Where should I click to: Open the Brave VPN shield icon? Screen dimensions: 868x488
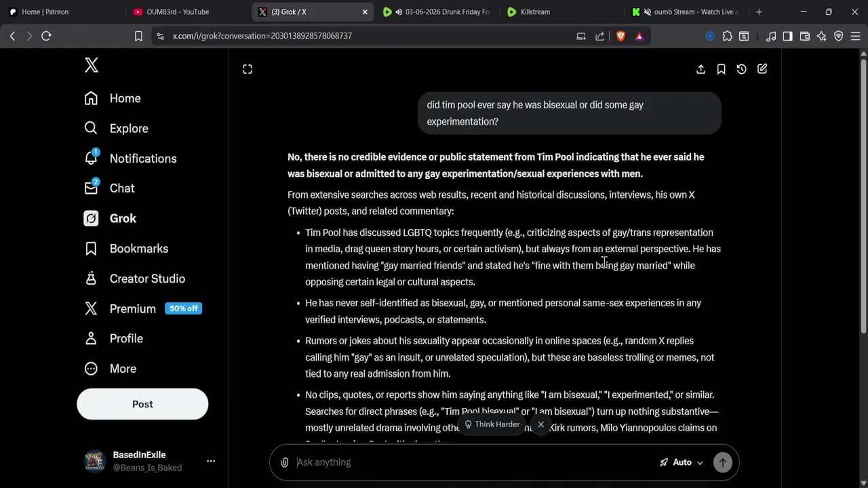pos(839,36)
